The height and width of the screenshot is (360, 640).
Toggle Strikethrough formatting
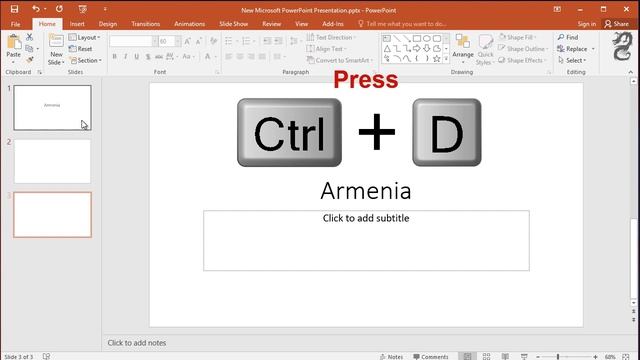point(159,56)
